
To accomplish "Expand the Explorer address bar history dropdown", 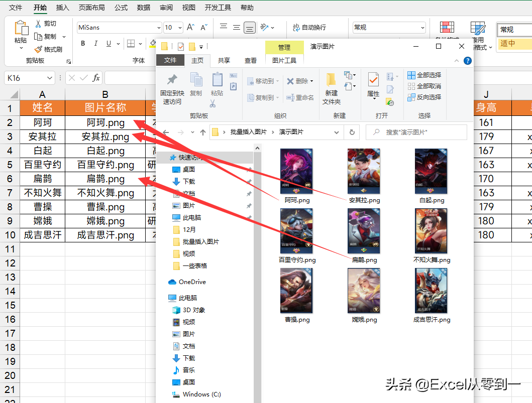I will coord(336,132).
